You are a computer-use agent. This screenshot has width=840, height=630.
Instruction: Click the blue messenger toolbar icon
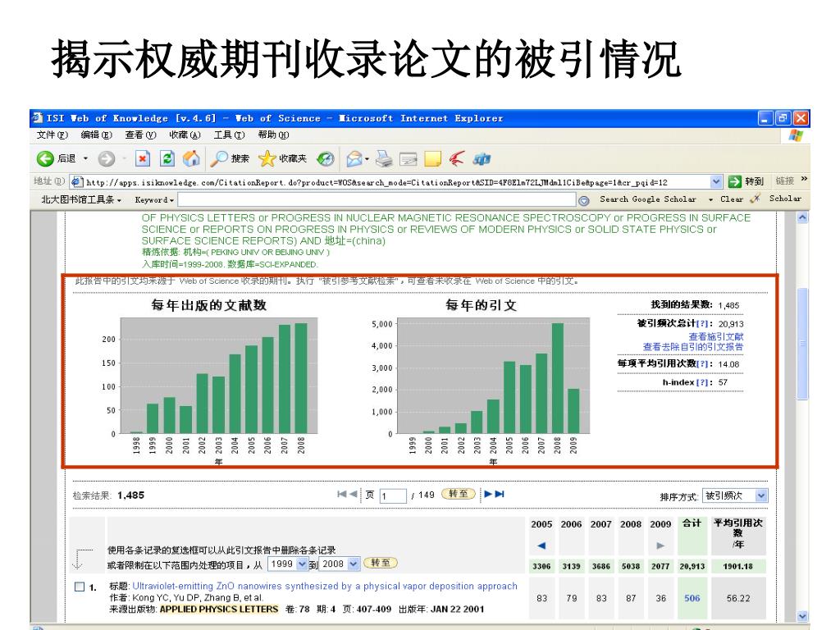pos(482,159)
